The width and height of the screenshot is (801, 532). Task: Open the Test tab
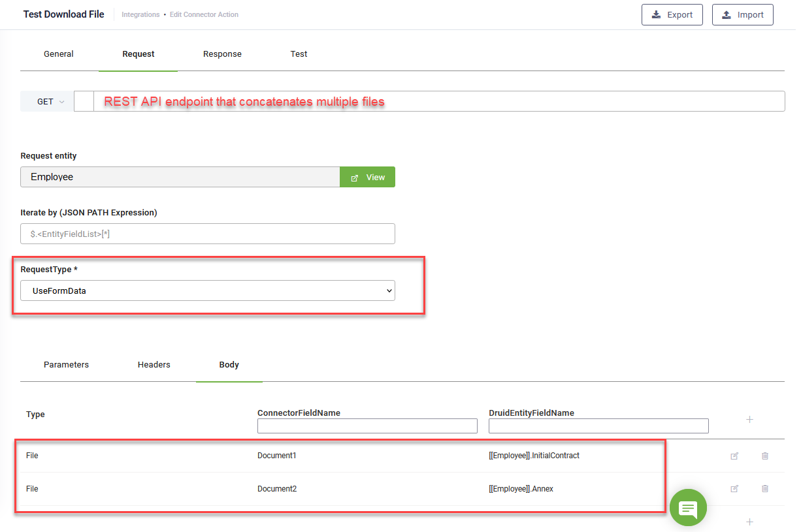(299, 54)
